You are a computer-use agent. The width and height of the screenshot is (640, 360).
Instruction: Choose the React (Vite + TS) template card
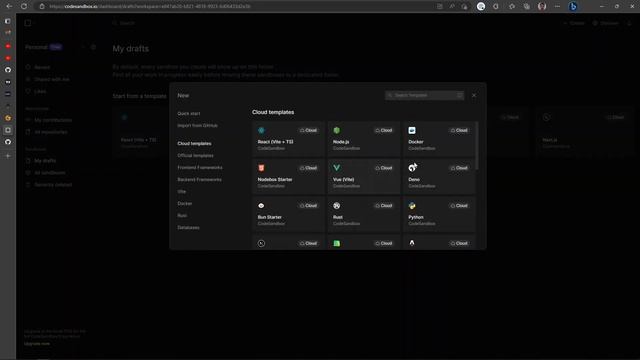[x=288, y=139]
